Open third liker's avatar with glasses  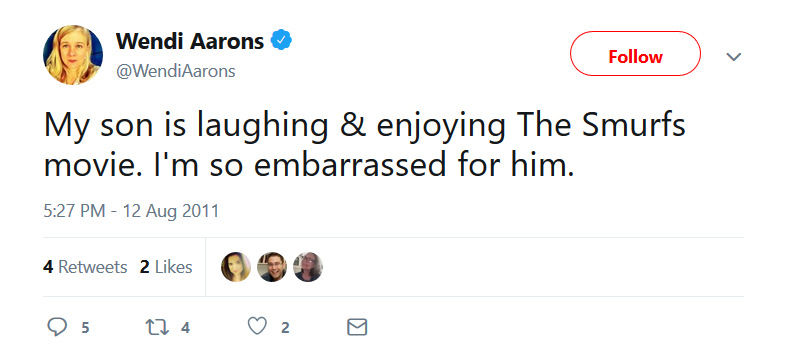[308, 266]
